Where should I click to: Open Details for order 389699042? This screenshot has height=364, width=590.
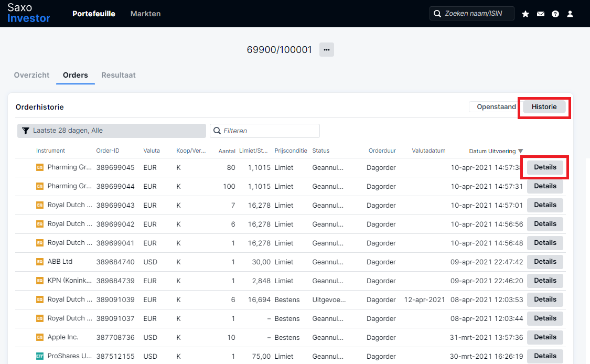545,223
